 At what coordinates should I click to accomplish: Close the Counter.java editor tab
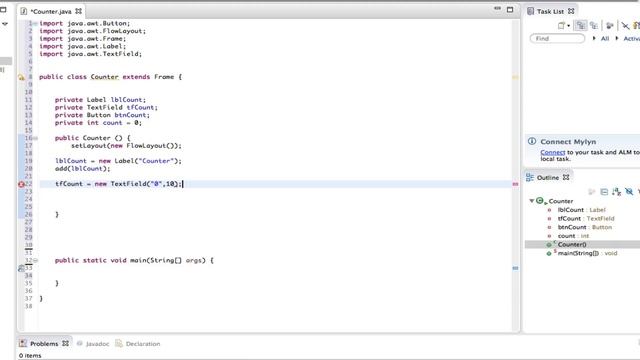click(79, 11)
